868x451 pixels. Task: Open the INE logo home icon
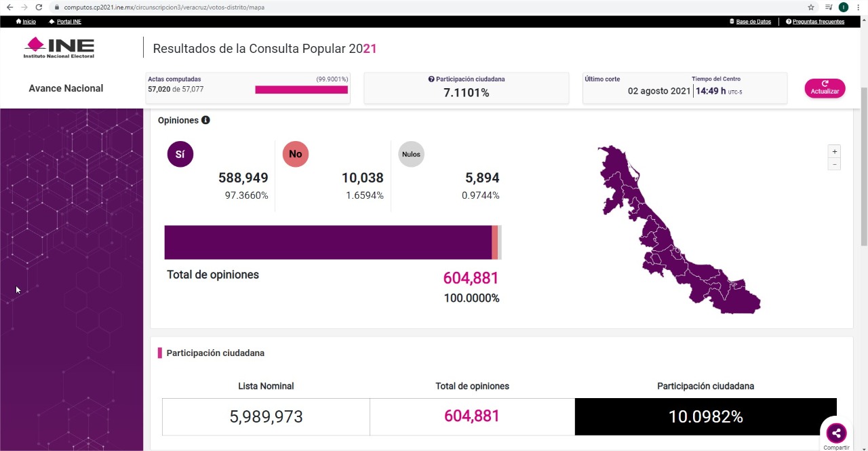[58, 47]
